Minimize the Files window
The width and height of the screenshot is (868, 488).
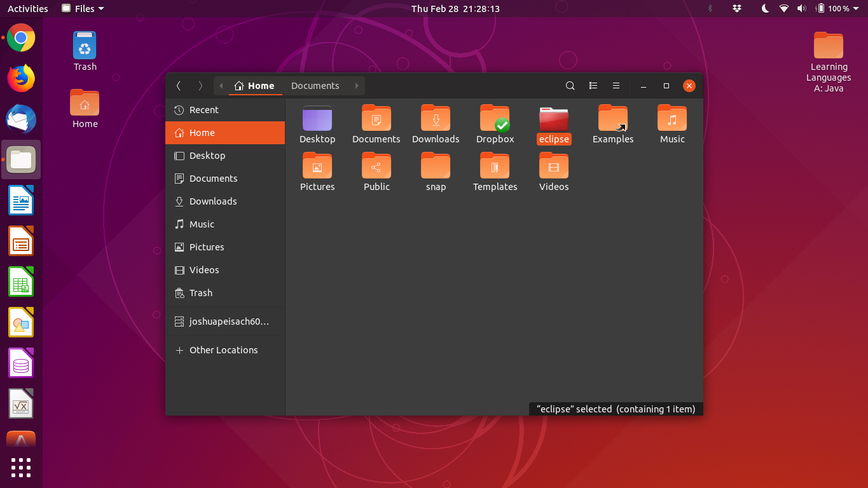tap(644, 86)
